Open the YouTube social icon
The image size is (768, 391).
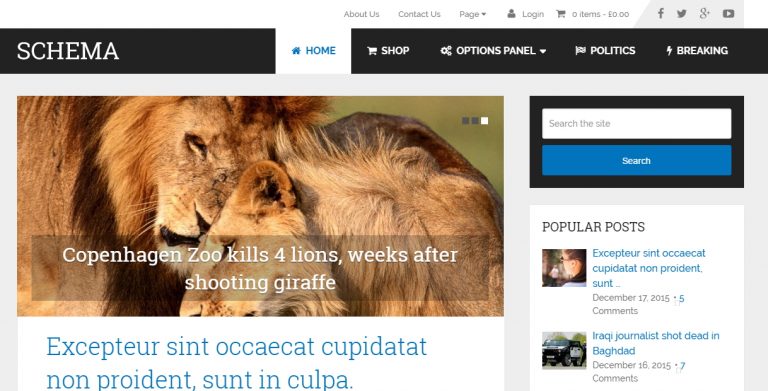[x=728, y=14]
